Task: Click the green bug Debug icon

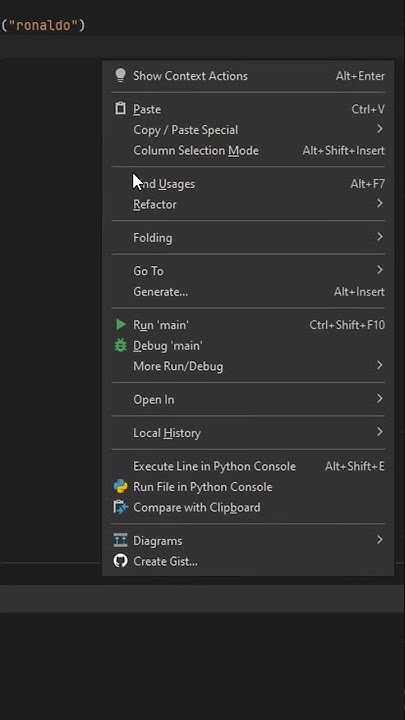Action: [x=120, y=345]
